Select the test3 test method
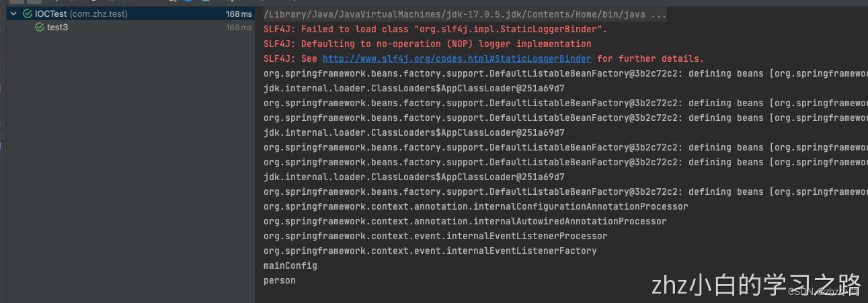The height and width of the screenshot is (303, 868). [57, 28]
